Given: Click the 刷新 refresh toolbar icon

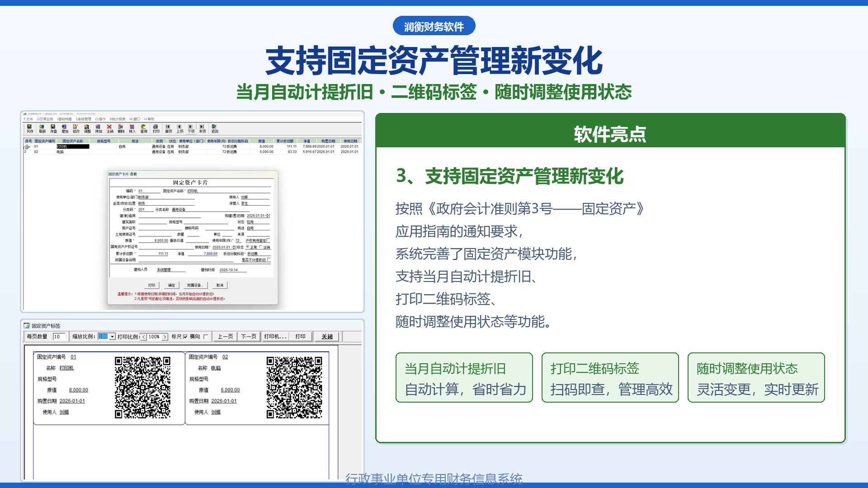Looking at the screenshot, I should click(42, 128).
